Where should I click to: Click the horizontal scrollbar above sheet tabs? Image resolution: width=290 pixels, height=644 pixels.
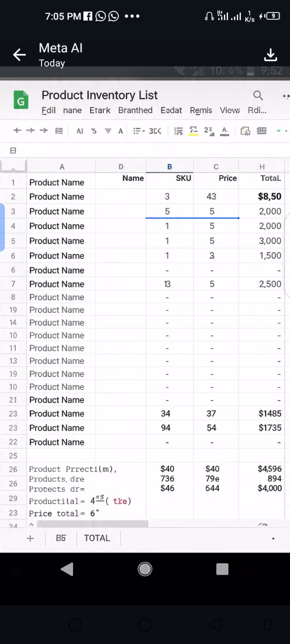tap(93, 524)
